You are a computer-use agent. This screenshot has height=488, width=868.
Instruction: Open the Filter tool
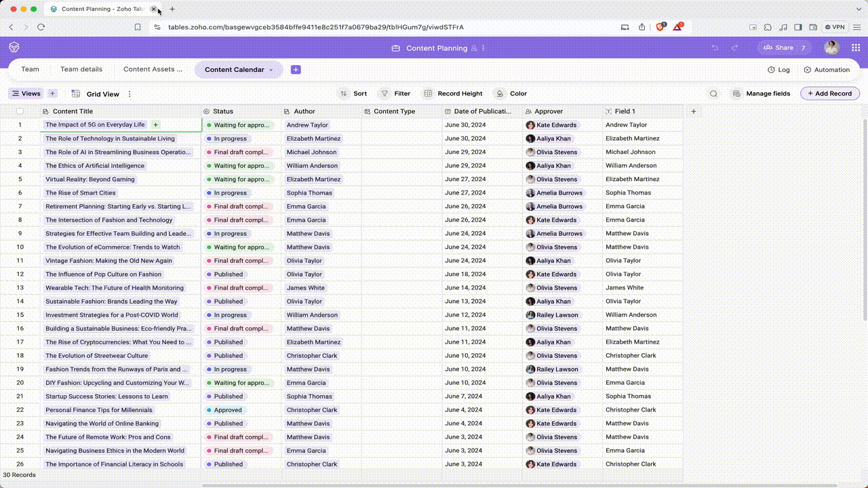pos(395,94)
